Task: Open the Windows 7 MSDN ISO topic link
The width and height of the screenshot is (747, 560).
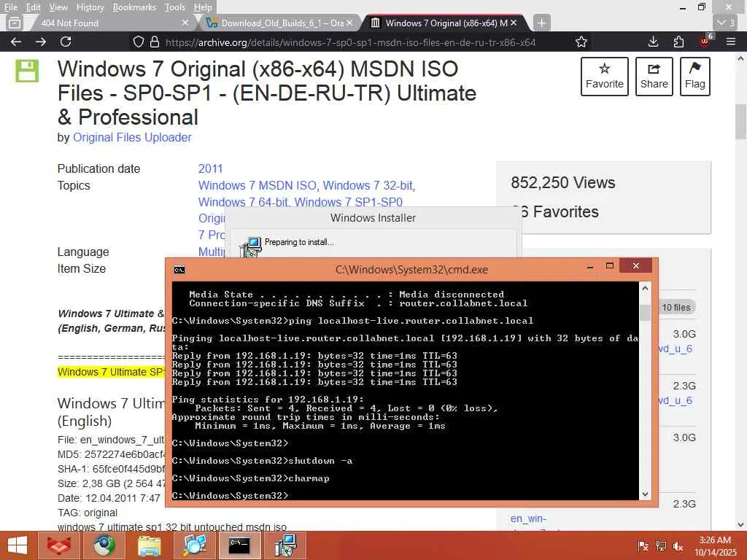Action: (x=258, y=185)
